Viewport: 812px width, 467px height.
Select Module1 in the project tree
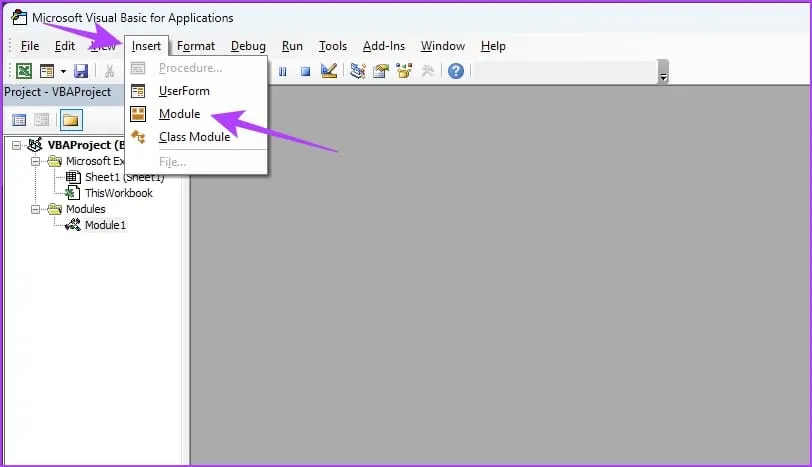coord(105,225)
